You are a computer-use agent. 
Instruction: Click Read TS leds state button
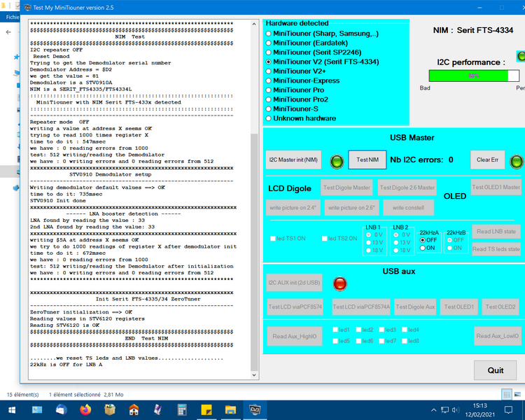pyautogui.click(x=496, y=249)
